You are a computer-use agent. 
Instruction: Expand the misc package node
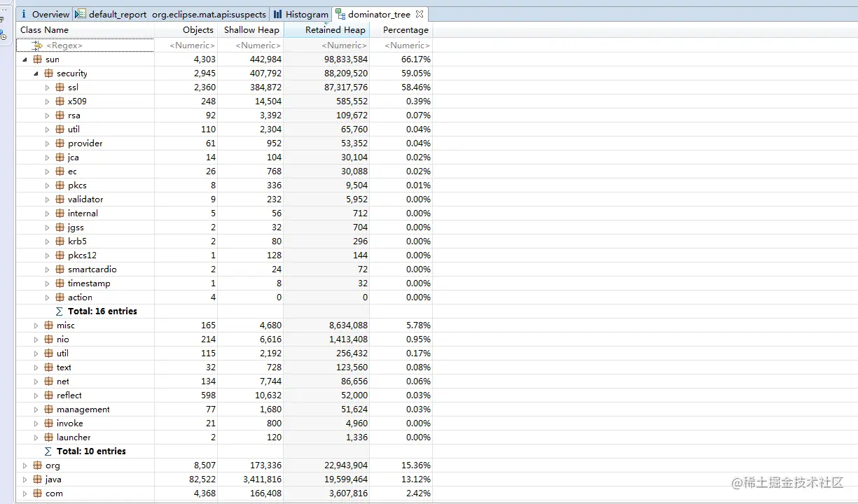coord(36,325)
